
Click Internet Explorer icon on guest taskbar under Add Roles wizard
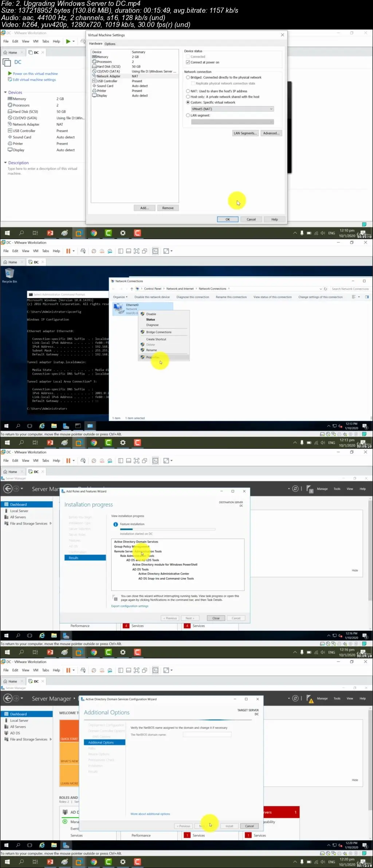(x=42, y=635)
